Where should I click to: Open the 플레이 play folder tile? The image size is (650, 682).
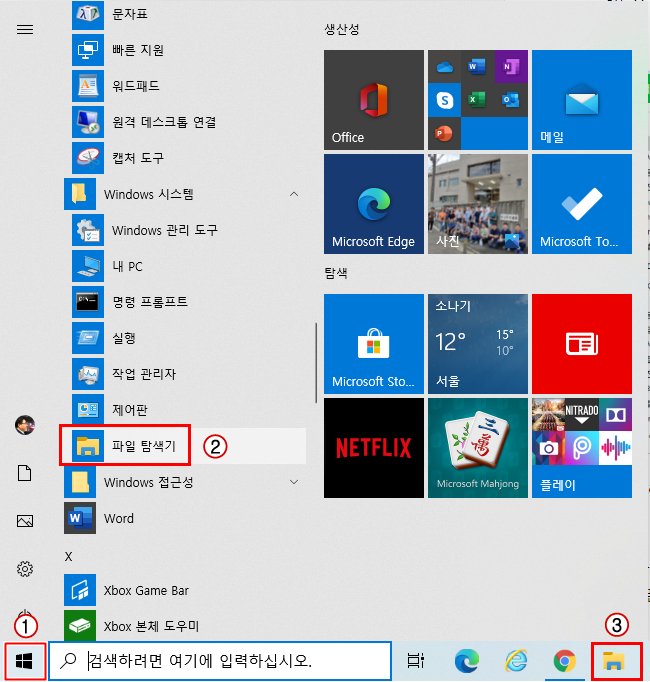(x=582, y=448)
